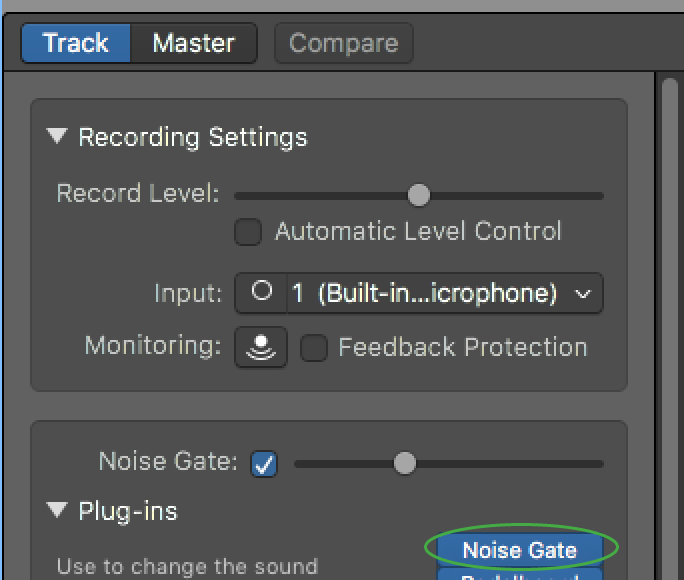Click the plug-in slot below Noise Gate
The height and width of the screenshot is (580, 684).
pos(519,574)
